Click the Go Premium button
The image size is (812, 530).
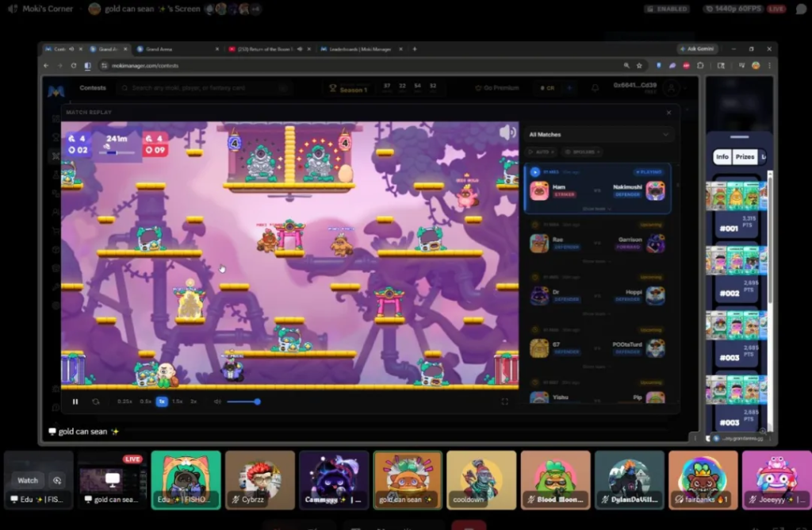[496, 88]
